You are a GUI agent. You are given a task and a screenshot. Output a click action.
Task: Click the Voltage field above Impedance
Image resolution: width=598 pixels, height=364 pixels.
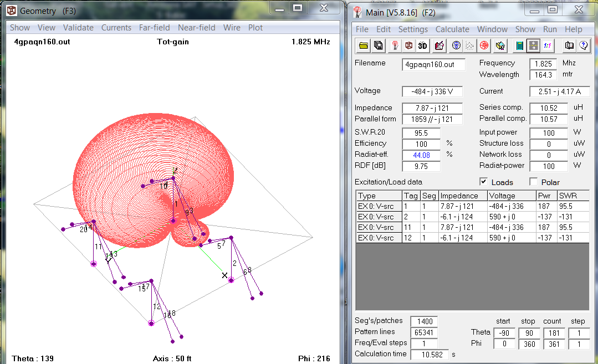(x=432, y=91)
